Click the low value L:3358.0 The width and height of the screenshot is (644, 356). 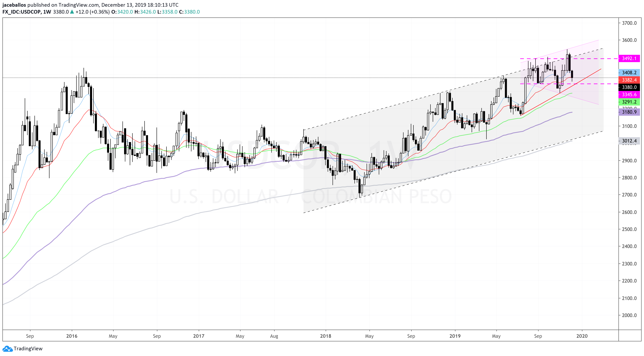(167, 12)
